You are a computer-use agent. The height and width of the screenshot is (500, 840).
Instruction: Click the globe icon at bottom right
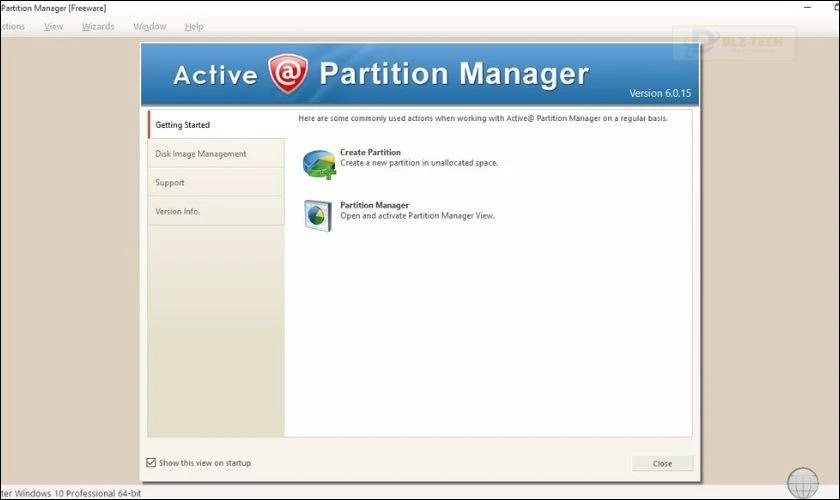click(802, 482)
